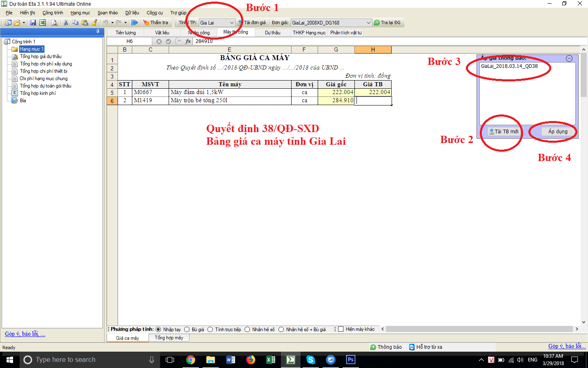588x368 pixels.
Task: Export to Excel via the Excel icon
Action: (42, 22)
